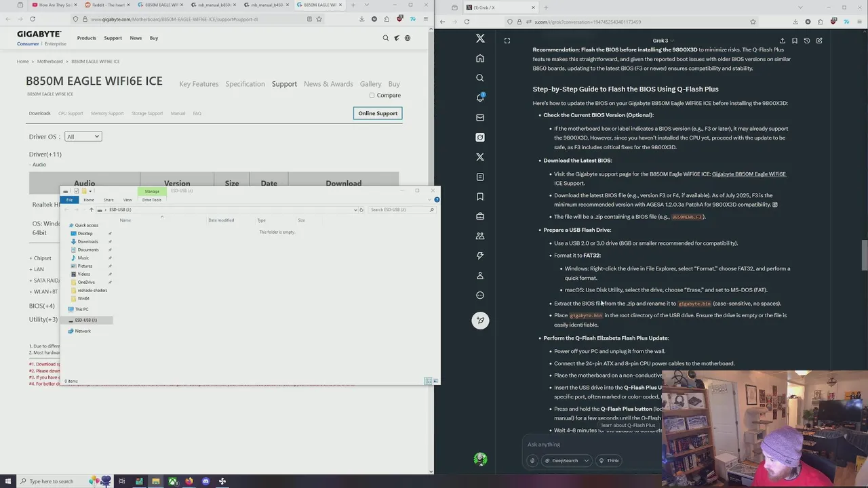868x488 pixels.
Task: Click Name column header in File Explorer
Action: point(125,220)
